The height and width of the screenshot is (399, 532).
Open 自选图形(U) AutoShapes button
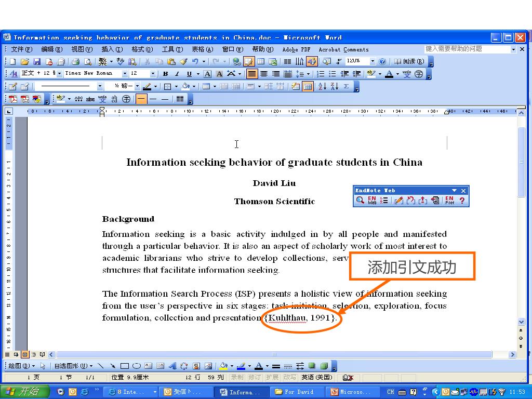(73, 366)
